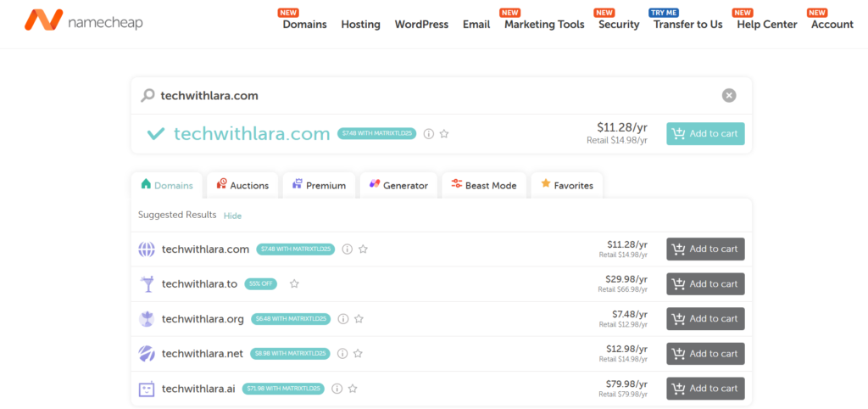This screenshot has height=409, width=868.
Task: Hide the Suggested Results section
Action: point(232,216)
